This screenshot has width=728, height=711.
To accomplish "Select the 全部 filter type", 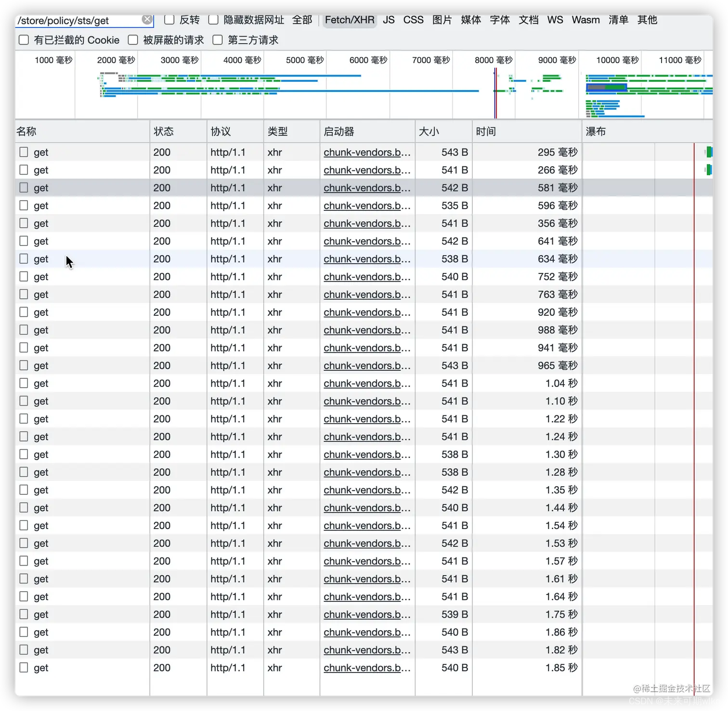I will (302, 20).
